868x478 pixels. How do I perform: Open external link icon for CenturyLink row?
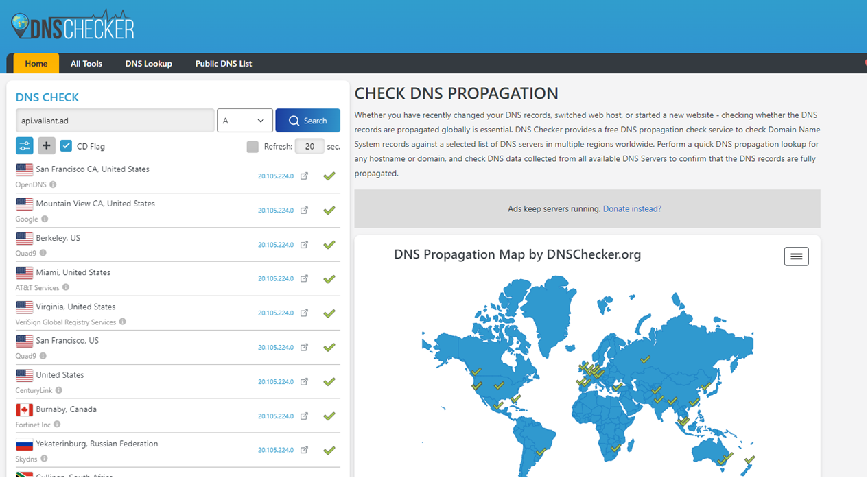(x=305, y=382)
